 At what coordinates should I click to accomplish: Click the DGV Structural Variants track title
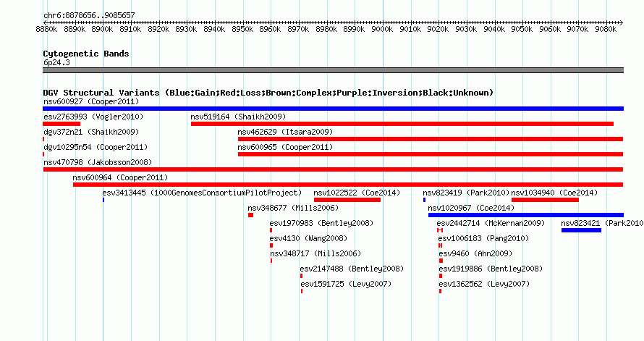point(268,93)
